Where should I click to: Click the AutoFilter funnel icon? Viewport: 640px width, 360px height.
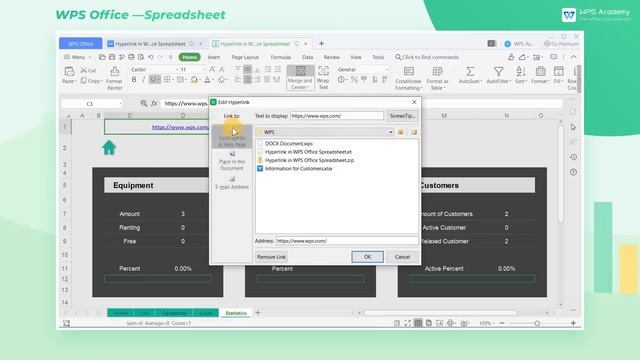click(498, 72)
